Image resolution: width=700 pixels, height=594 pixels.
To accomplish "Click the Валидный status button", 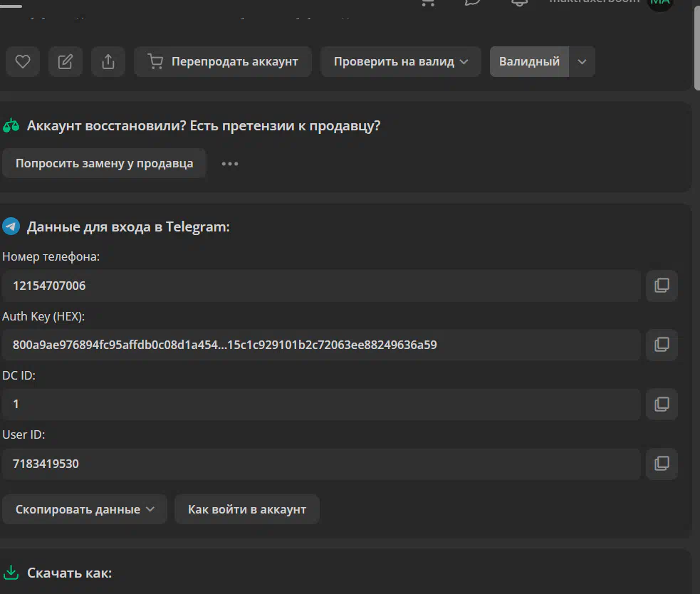I will pos(529,62).
